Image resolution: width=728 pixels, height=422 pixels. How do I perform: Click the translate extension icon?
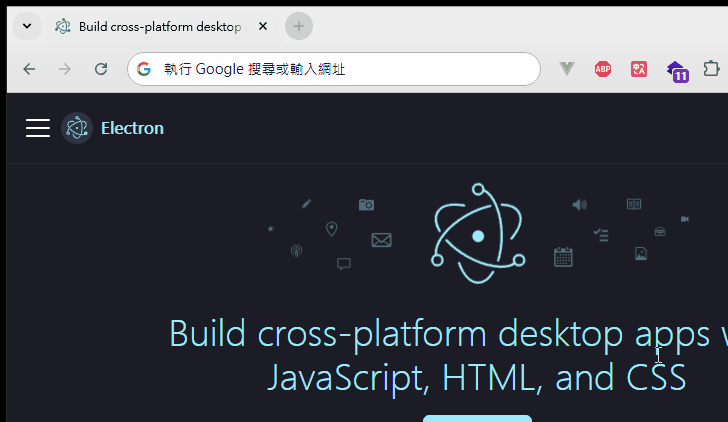639,69
